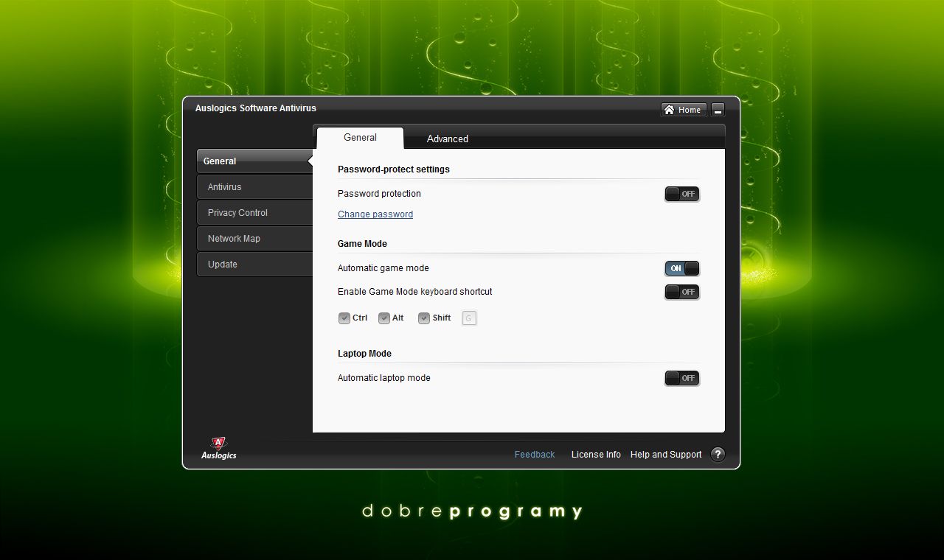944x560 pixels.
Task: Click the Game Mode heading
Action: pos(362,244)
